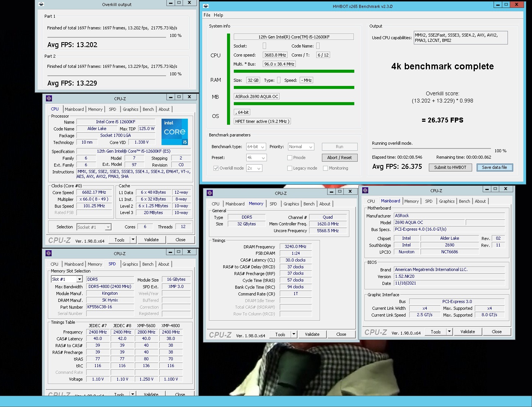The image size is (532, 407).
Task: Expand Tools dropdown arrow in CPU tab window
Action: [x=133, y=240]
